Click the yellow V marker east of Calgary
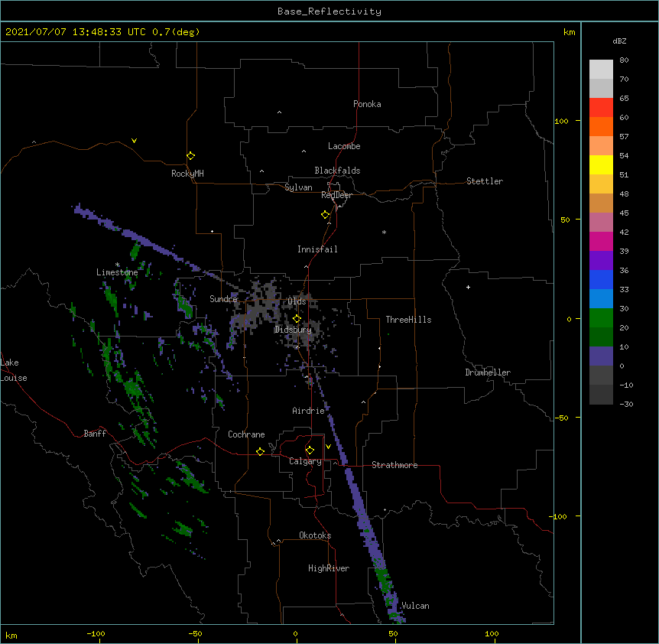 pyautogui.click(x=328, y=447)
